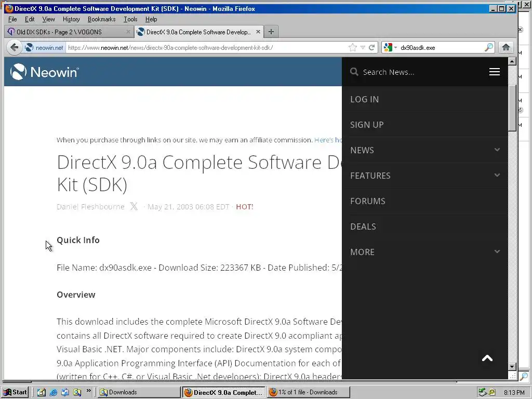Viewport: 532px width, 399px height.
Task: Click the Daniel Fleshbourne author link
Action: [90, 207]
